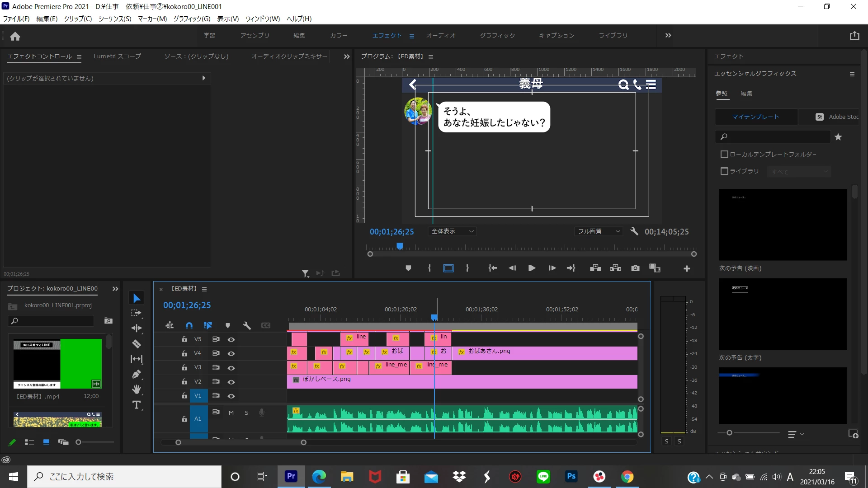Expand hidden workspaces with double-chevron button
This screenshot has height=488, width=868.
click(668, 35)
